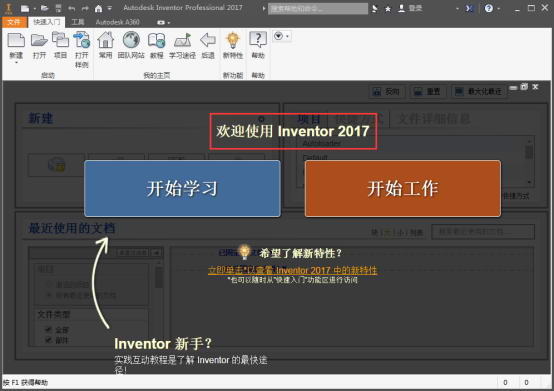Click the lightbulb icon beside 希望了解新特性
Image resolution: width=554 pixels, height=391 pixels.
(x=244, y=252)
